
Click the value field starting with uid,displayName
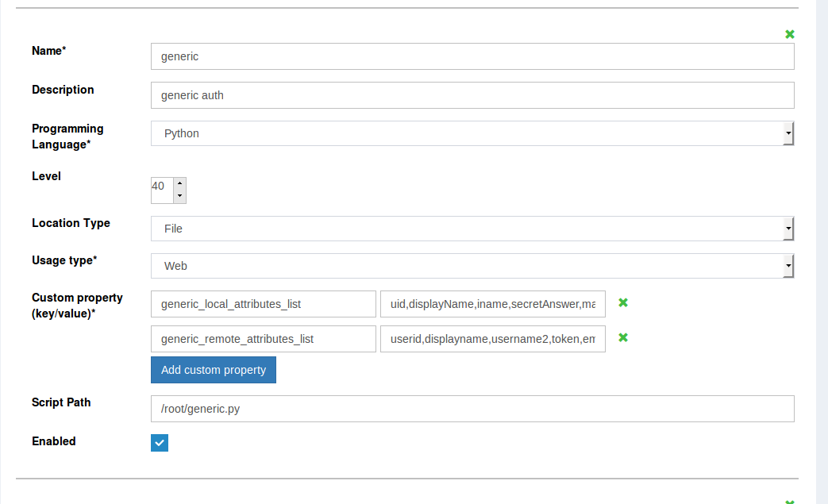pos(492,303)
